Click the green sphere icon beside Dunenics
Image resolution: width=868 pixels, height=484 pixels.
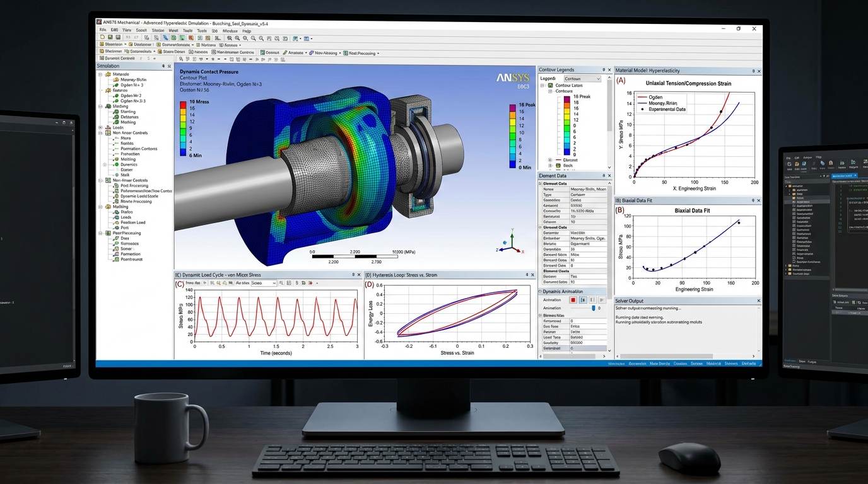pos(117,164)
